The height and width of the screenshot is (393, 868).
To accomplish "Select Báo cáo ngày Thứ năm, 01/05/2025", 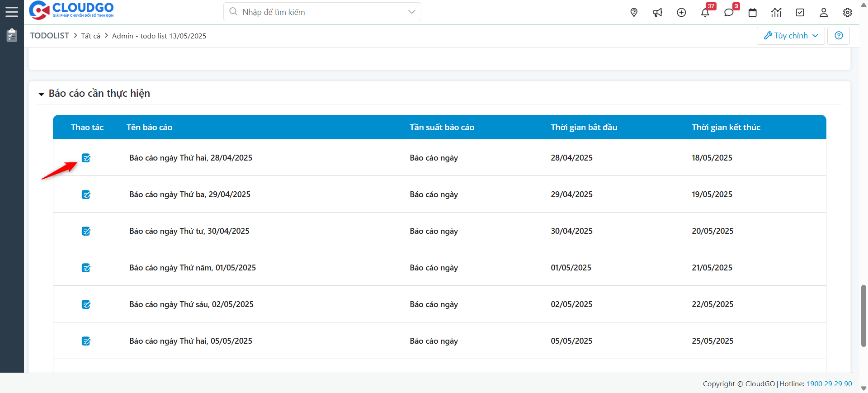I will (x=193, y=268).
